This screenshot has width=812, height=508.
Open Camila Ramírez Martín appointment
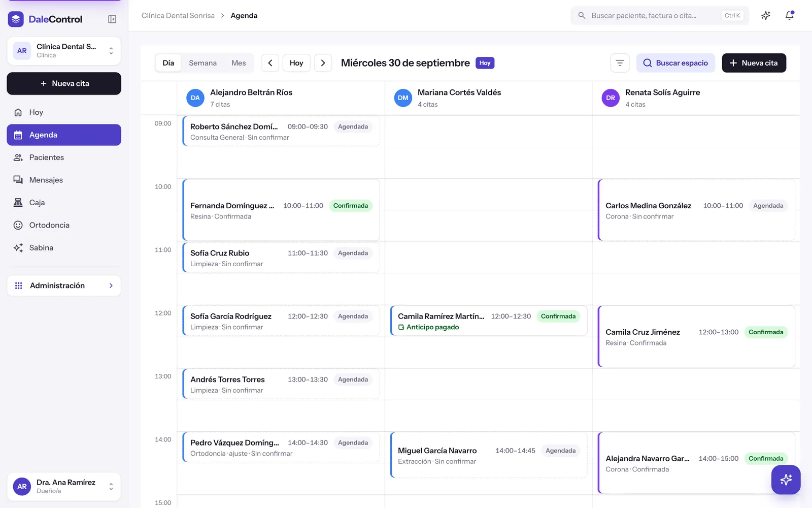489,321
